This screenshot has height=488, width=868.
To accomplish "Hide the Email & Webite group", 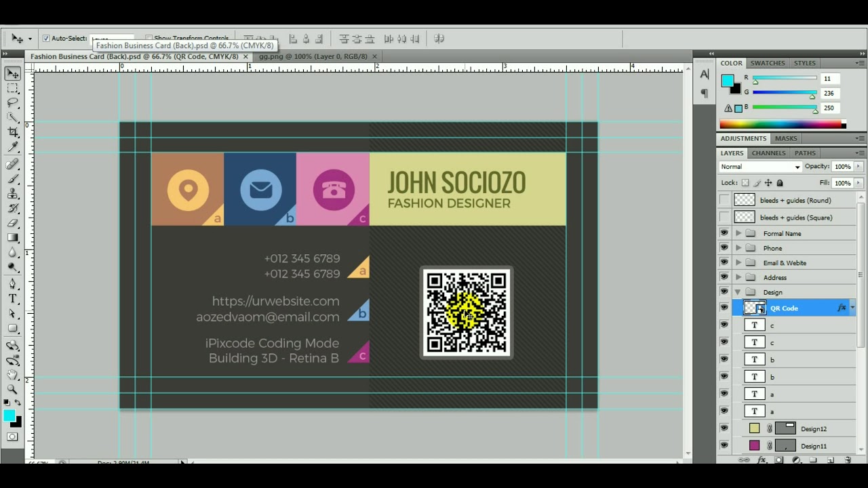I will 724,262.
